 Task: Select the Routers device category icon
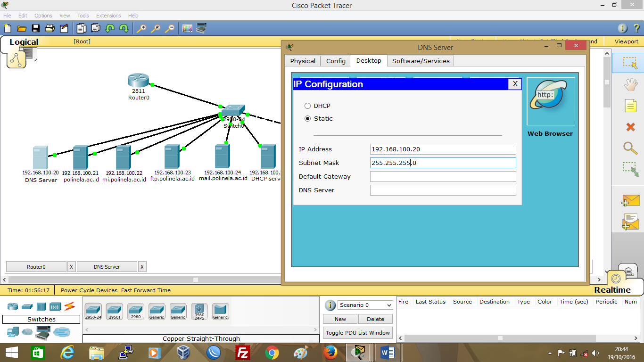point(13,307)
